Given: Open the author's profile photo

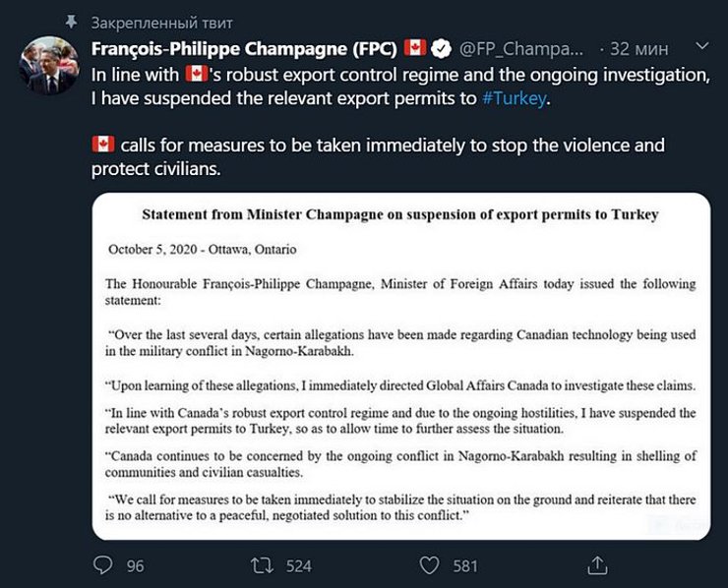Looking at the screenshot, I should pos(47,67).
